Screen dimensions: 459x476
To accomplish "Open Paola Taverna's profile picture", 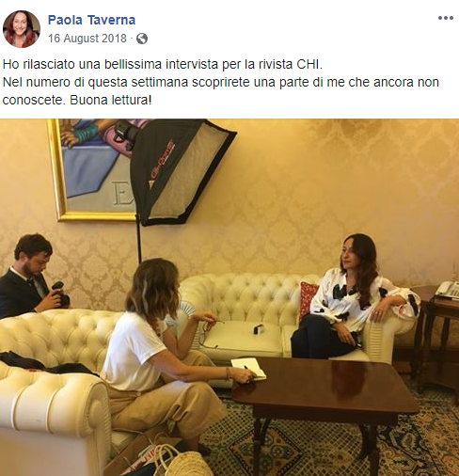I will coord(22,29).
